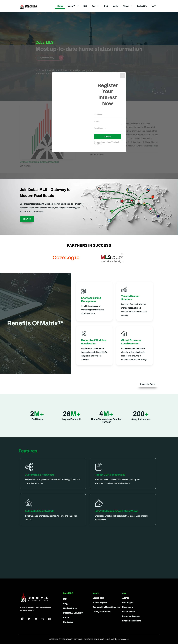Click the CoreLogic partner logo
The width and height of the screenshot is (178, 644).
(66, 258)
